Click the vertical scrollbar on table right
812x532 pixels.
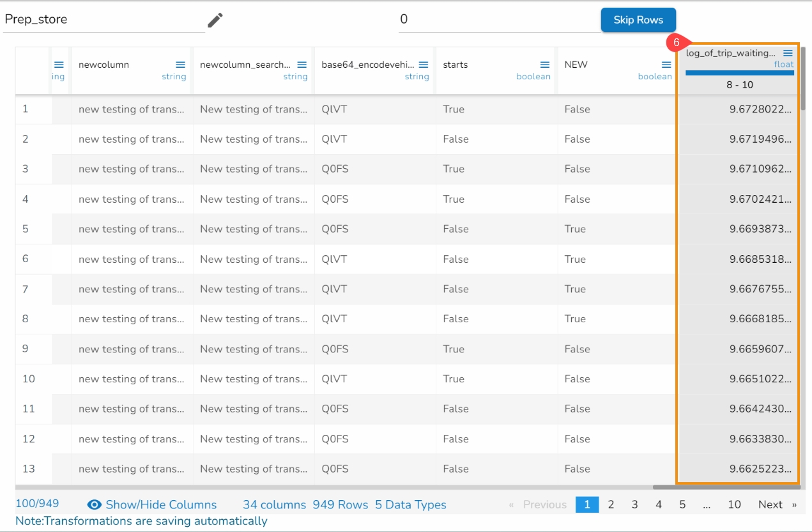tap(803, 80)
